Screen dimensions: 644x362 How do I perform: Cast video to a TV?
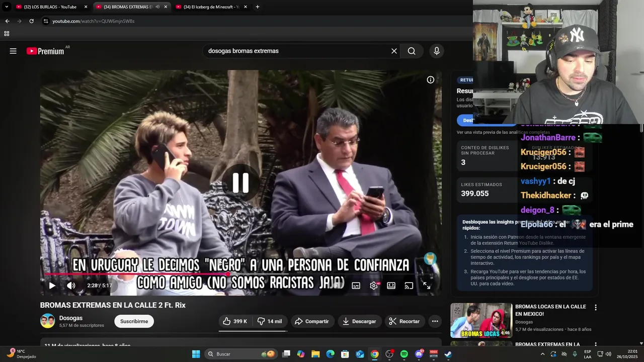[409, 286]
